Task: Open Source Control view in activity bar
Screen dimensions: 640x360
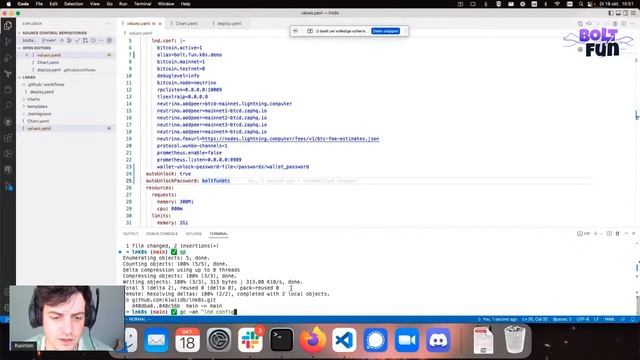Action: click(8, 42)
